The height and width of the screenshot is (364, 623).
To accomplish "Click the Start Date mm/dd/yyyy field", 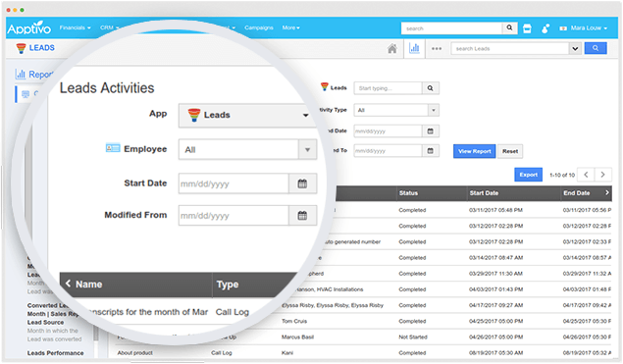I will [234, 183].
